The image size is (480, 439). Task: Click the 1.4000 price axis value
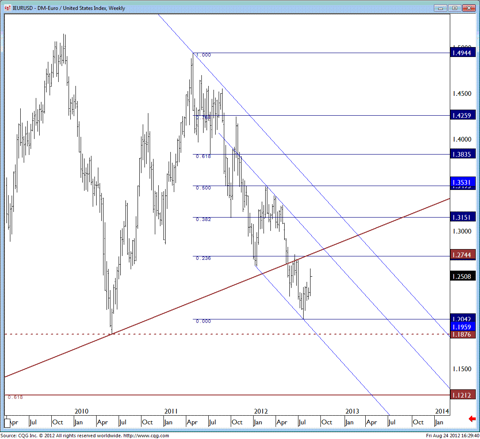[x=462, y=139]
